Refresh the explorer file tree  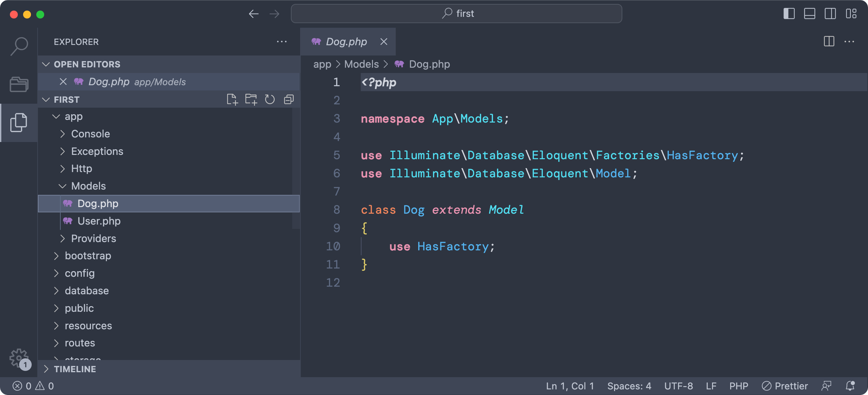[269, 99]
